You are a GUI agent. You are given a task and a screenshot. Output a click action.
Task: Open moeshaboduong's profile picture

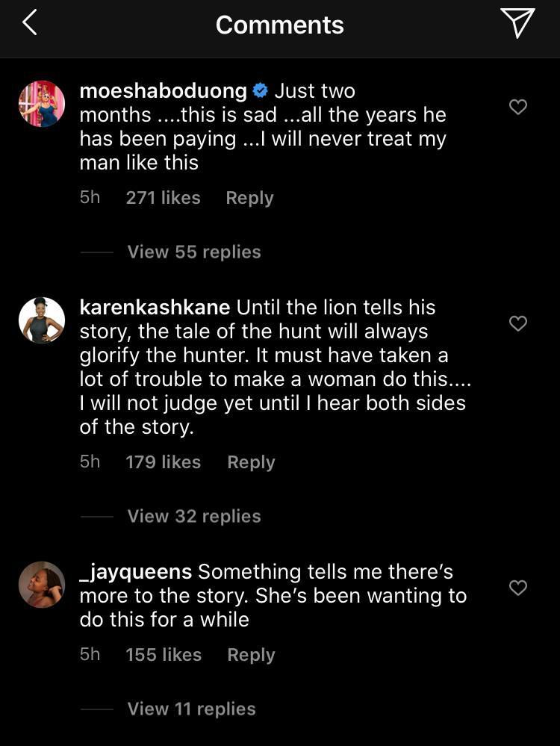pyautogui.click(x=42, y=104)
